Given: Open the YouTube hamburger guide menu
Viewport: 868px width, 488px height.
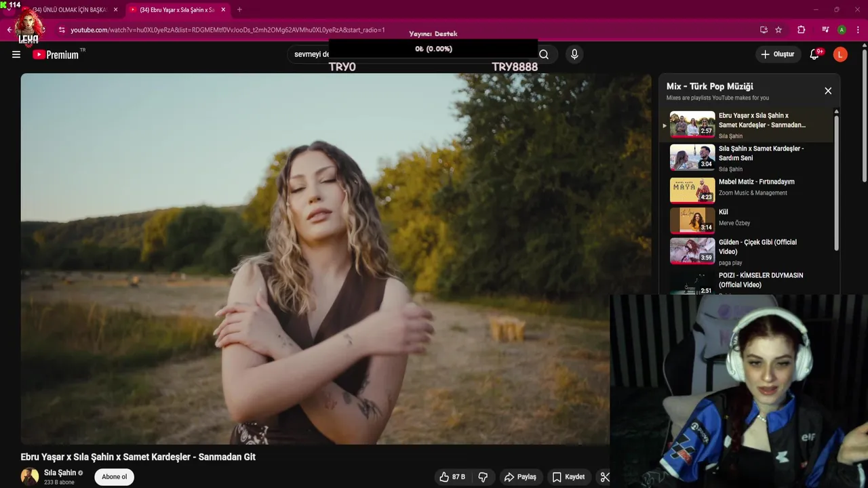Looking at the screenshot, I should [16, 54].
